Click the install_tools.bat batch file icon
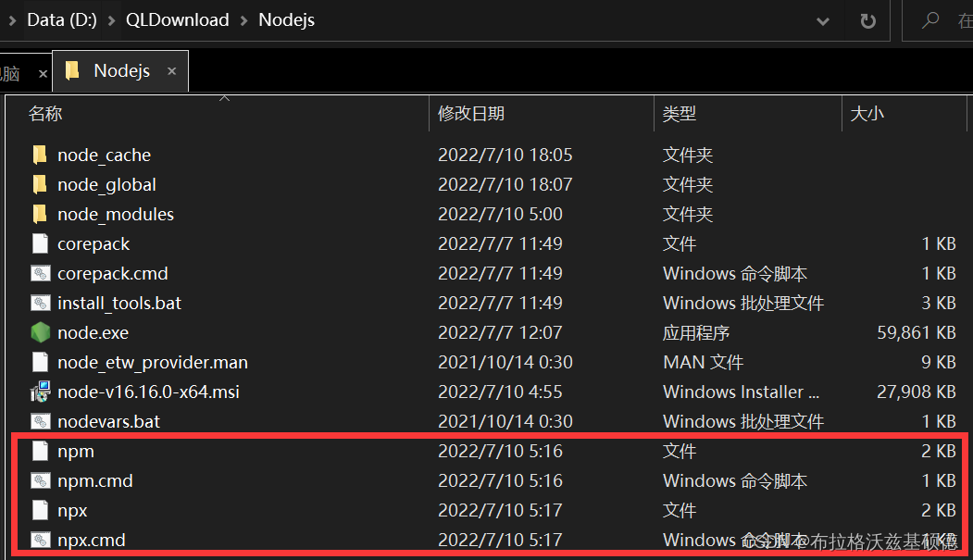 [39, 303]
